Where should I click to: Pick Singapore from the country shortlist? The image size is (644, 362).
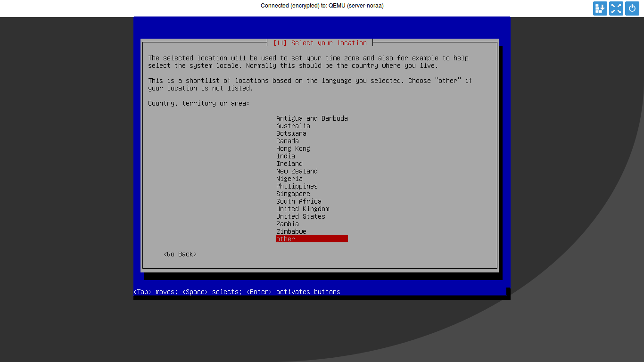pyautogui.click(x=293, y=194)
